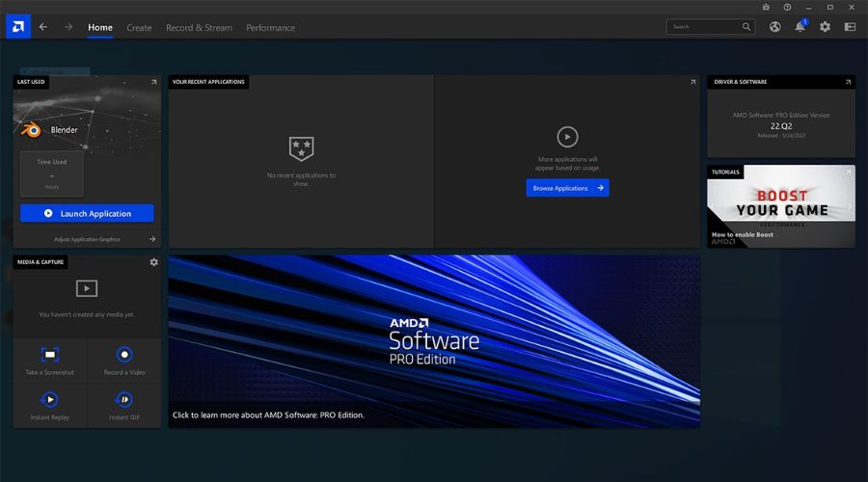Screen dimensions: 868x482
Task: Start Record a Video
Action: click(124, 361)
